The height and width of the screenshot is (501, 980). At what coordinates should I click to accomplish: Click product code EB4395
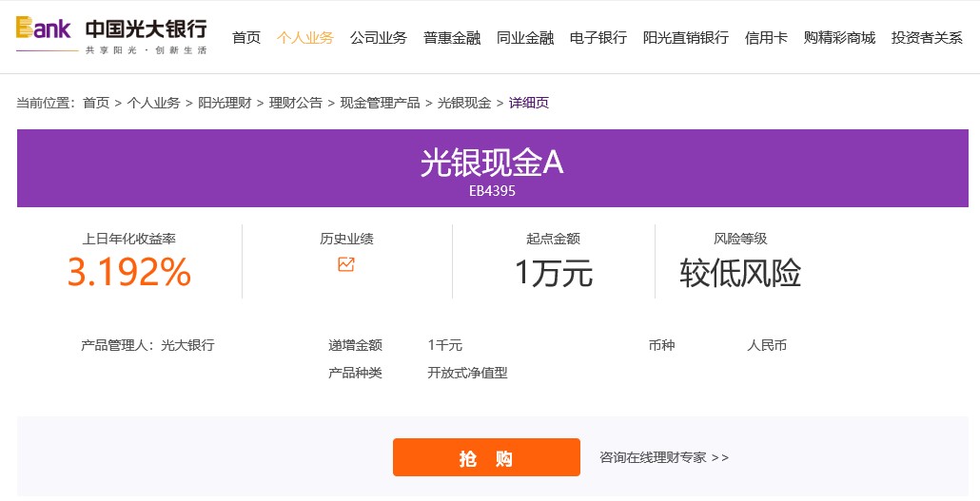493,191
